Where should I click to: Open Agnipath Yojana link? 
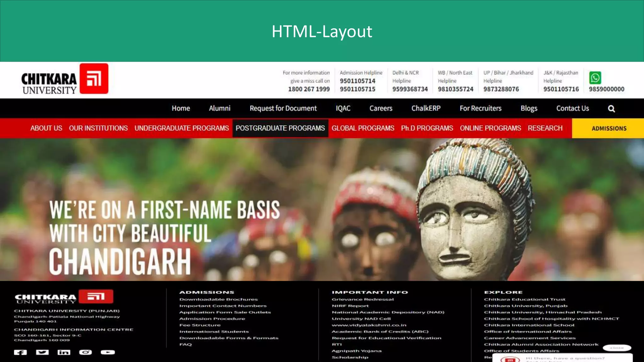pyautogui.click(x=357, y=351)
